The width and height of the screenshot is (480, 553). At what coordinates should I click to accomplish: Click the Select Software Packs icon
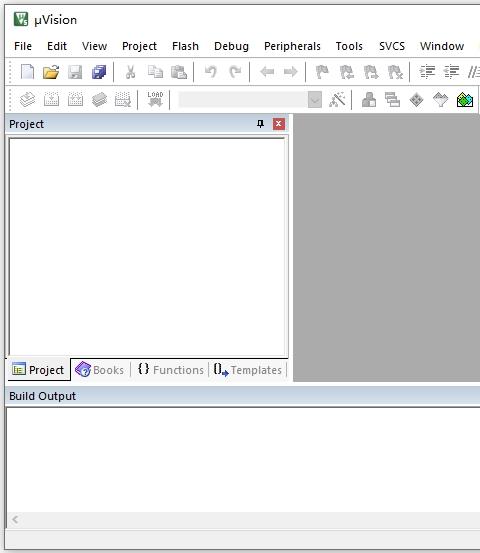click(x=440, y=100)
